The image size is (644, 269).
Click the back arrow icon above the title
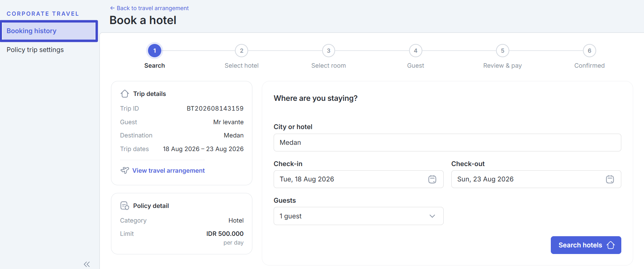point(112,8)
